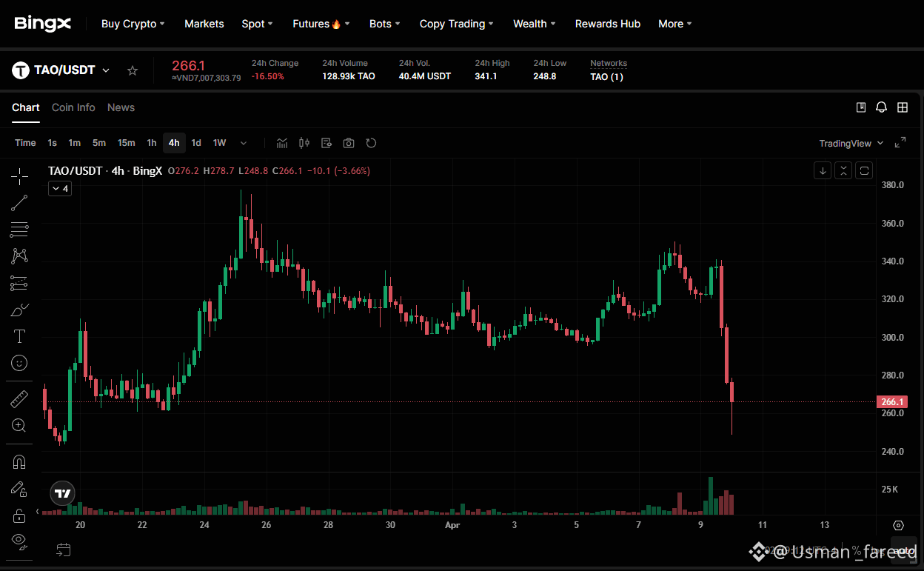Viewport: 924px width, 571px height.
Task: Select the 4h timeframe
Action: 174,143
